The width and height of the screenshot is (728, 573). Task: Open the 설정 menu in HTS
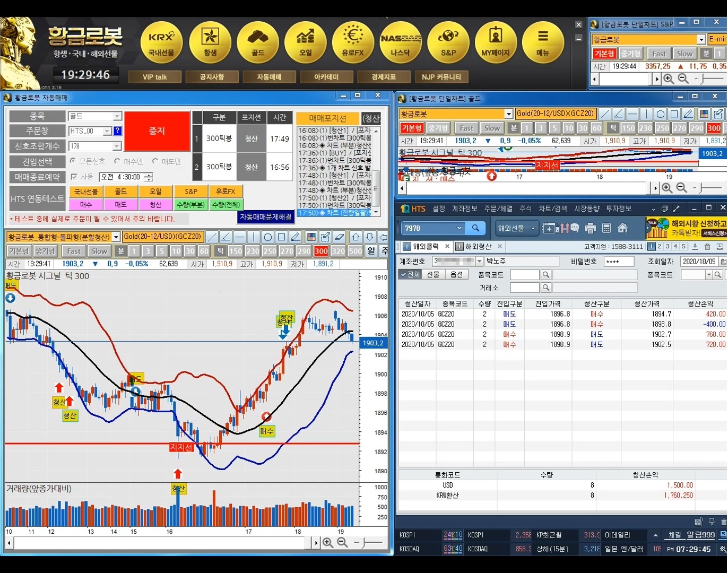pos(439,209)
